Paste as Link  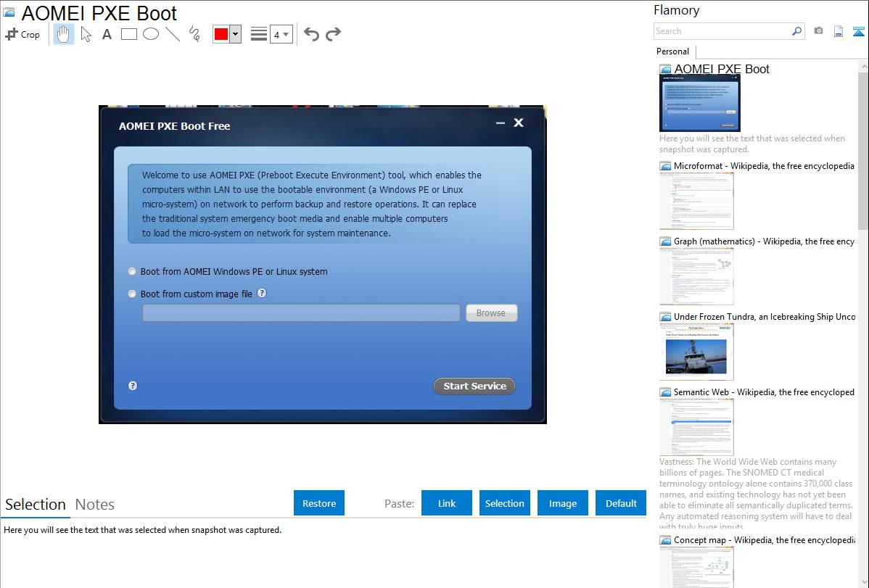(447, 503)
